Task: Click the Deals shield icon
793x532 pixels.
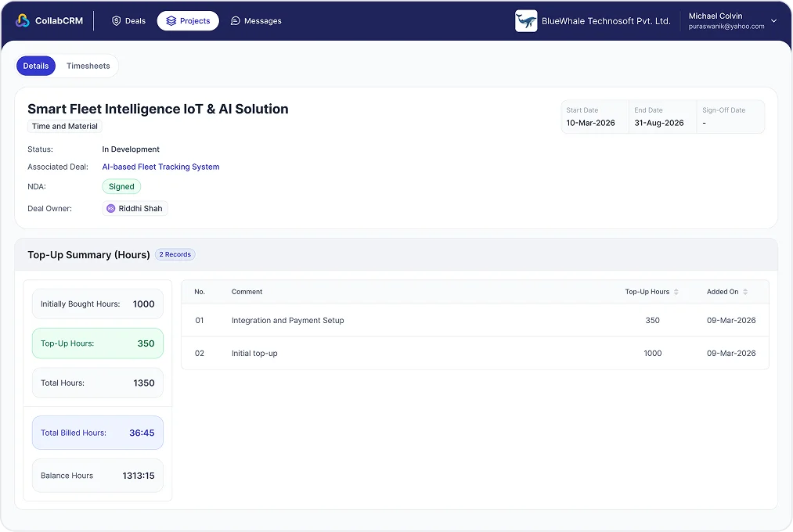Action: pos(117,20)
